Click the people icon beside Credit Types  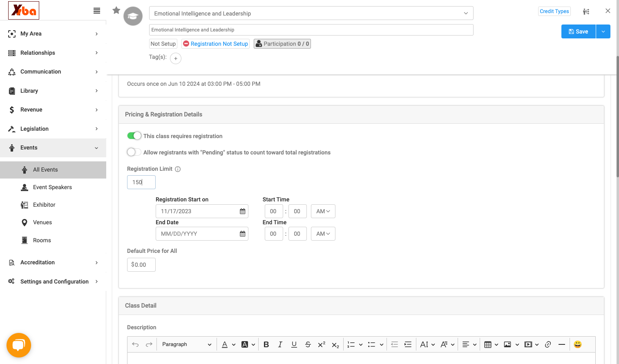[x=586, y=11]
